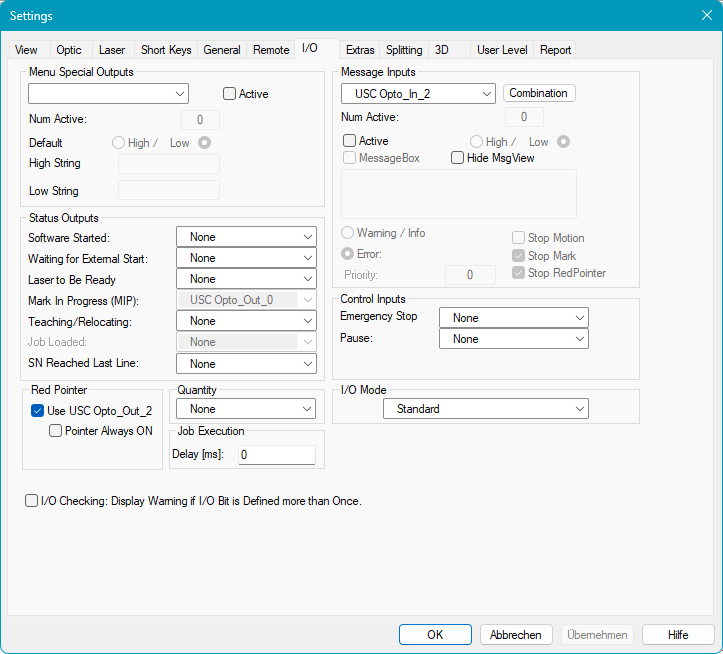This screenshot has width=723, height=654.
Task: Enable Pointer Always ON checkbox
Action: pos(56,431)
